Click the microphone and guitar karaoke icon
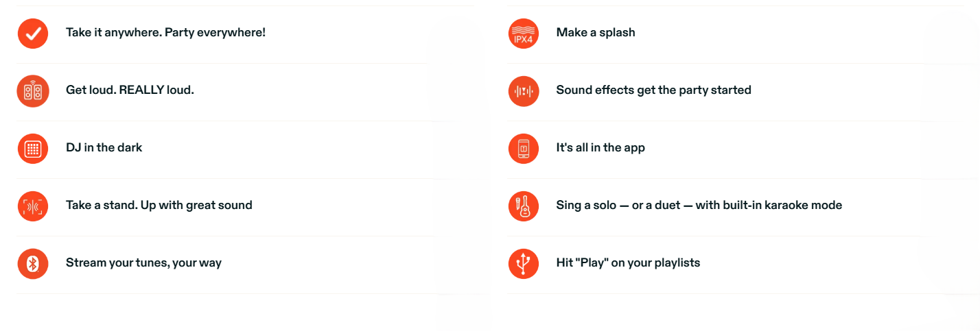The image size is (980, 331). pyautogui.click(x=524, y=206)
